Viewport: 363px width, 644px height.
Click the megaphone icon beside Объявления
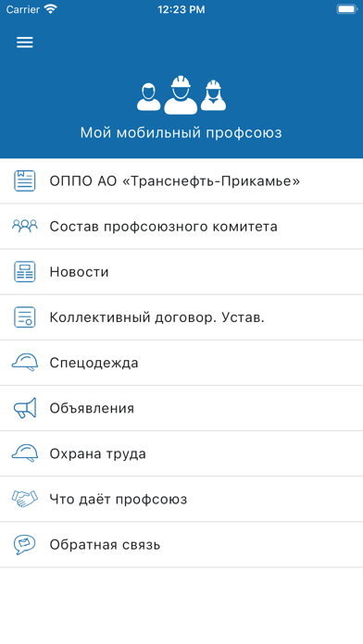[x=25, y=408]
